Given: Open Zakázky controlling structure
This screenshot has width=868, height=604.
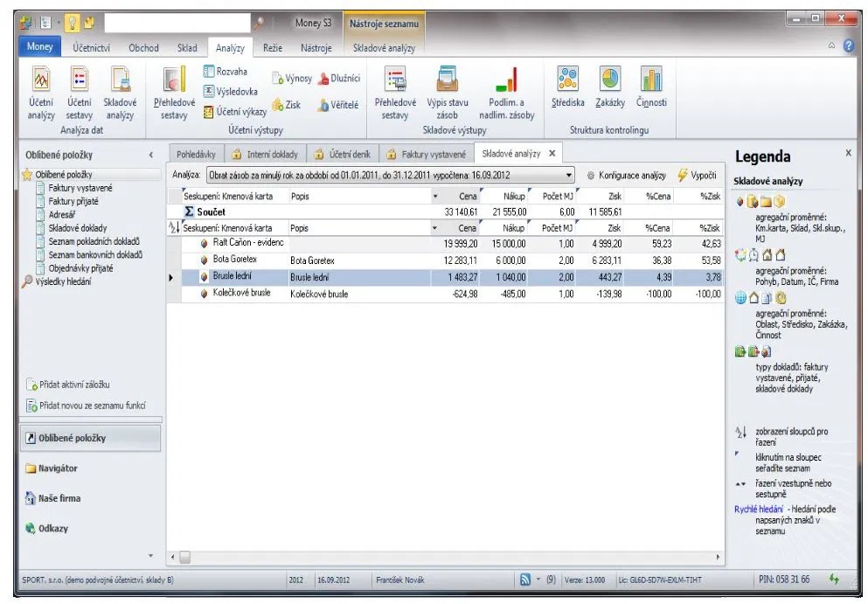Looking at the screenshot, I should [610, 87].
